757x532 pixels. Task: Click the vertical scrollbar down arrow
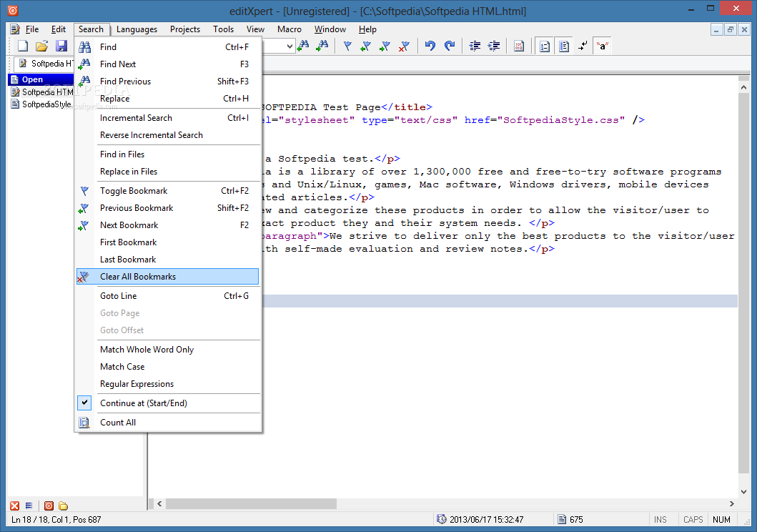(x=743, y=492)
